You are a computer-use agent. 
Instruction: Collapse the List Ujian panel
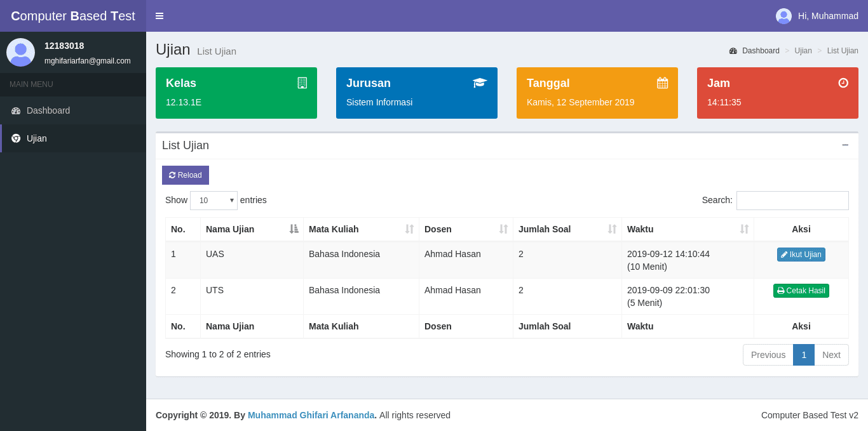pyautogui.click(x=845, y=145)
